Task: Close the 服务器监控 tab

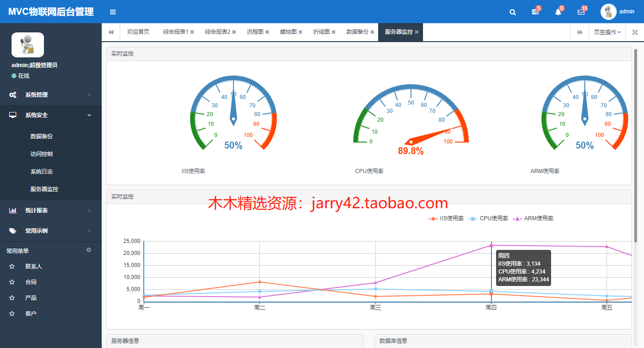Action: point(417,32)
